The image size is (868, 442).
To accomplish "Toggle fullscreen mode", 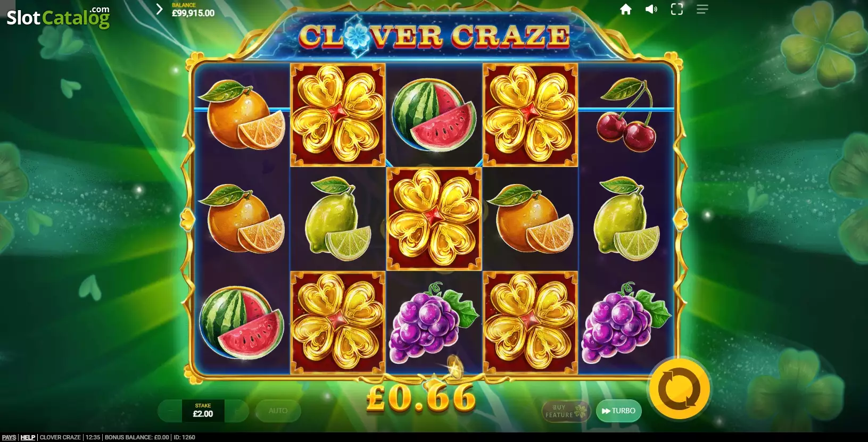I will [x=677, y=10].
